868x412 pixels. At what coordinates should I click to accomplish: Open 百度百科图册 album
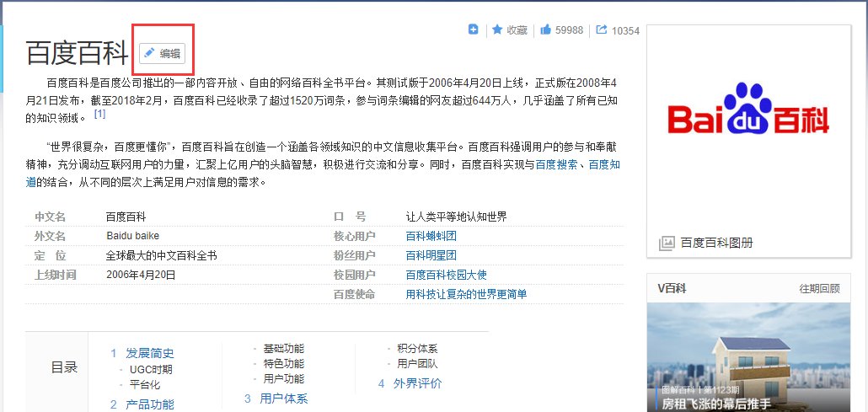(716, 243)
